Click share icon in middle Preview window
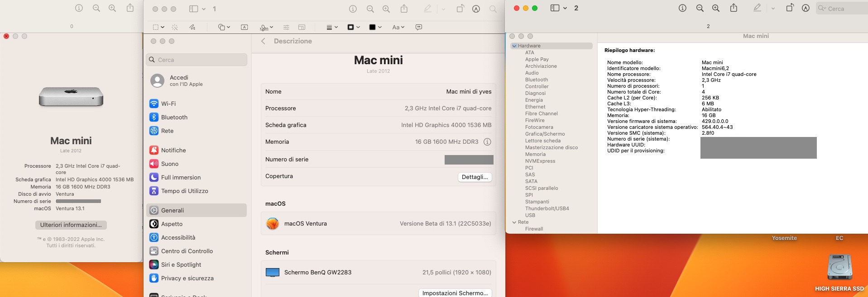This screenshot has height=297, width=868. (404, 9)
